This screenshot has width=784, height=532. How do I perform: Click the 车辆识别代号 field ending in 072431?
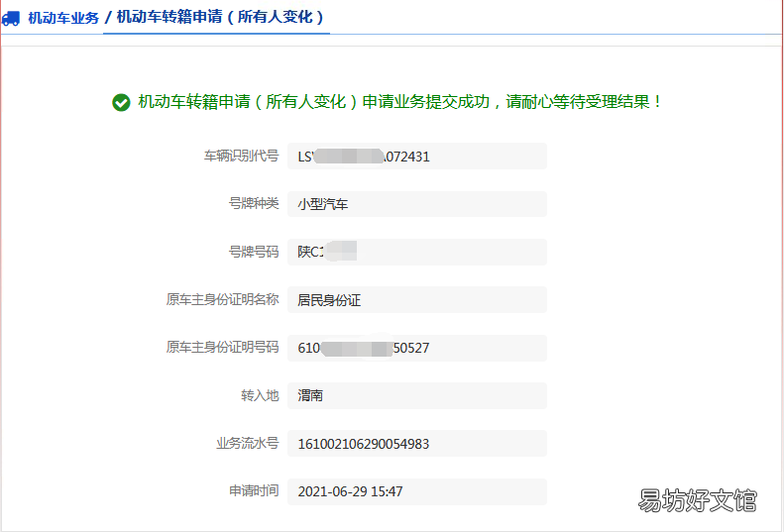(x=417, y=156)
